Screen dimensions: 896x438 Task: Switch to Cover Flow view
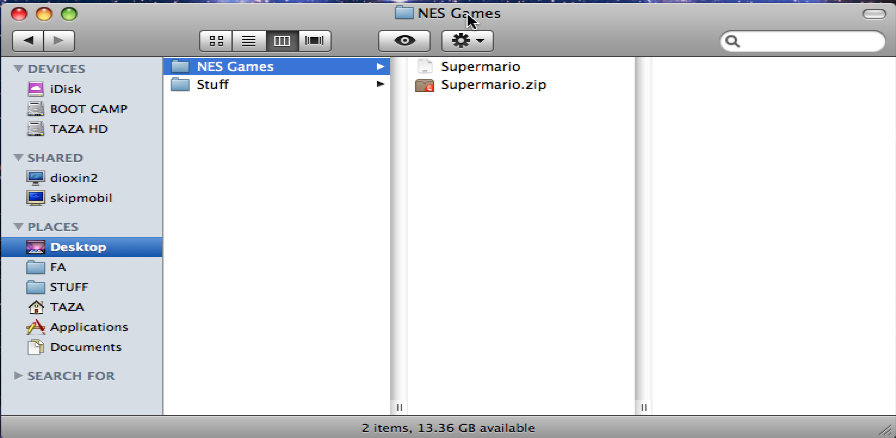coord(315,41)
